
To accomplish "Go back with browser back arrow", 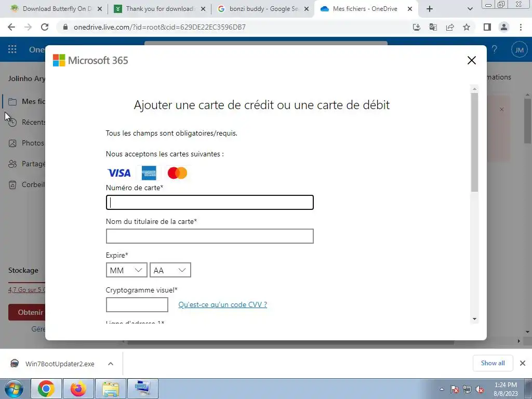I will point(11,27).
